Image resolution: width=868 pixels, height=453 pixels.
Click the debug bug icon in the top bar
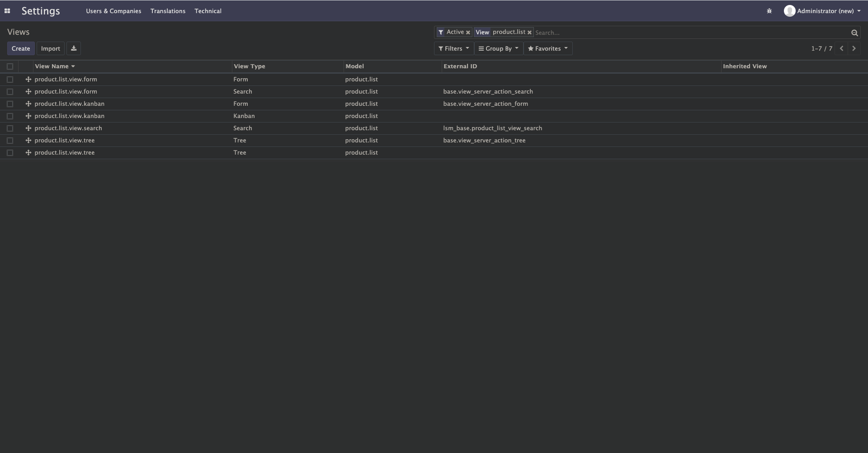click(x=770, y=10)
